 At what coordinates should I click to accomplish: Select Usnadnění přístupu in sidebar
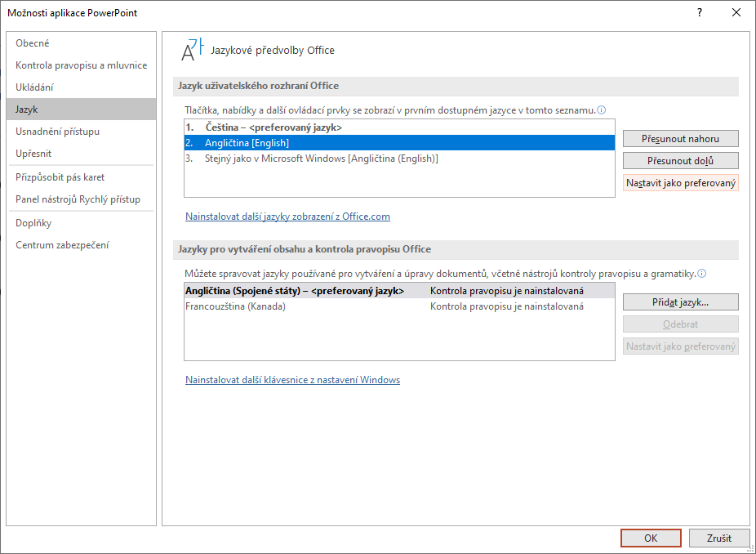pyautogui.click(x=57, y=132)
